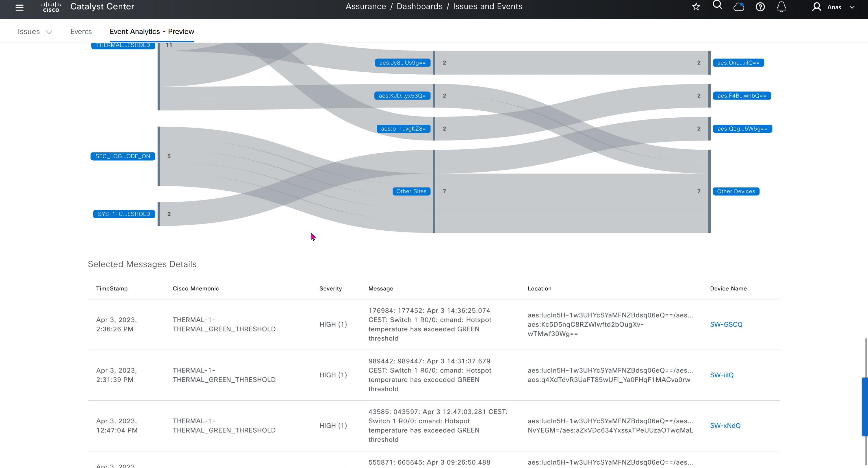Click the Other Devices node label
The image size is (868, 468).
(736, 191)
